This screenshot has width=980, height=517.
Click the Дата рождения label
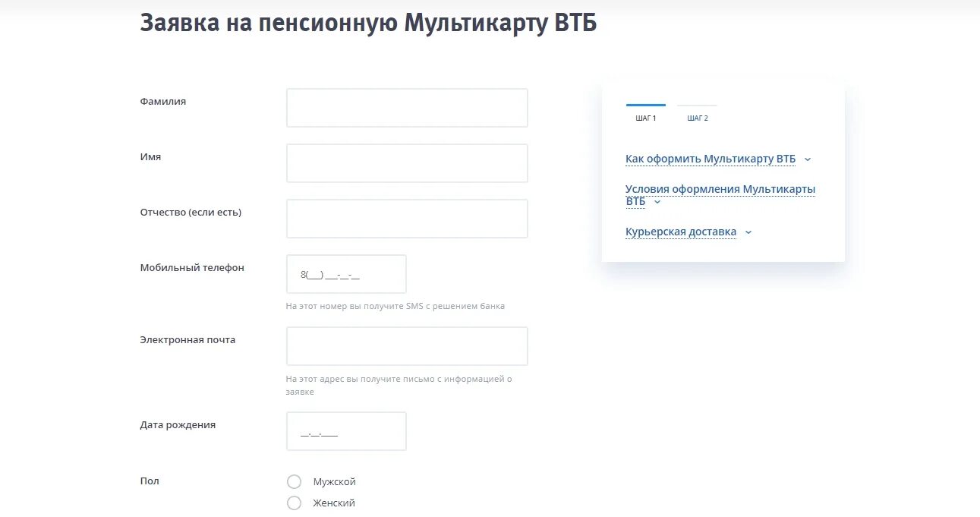tap(178, 425)
